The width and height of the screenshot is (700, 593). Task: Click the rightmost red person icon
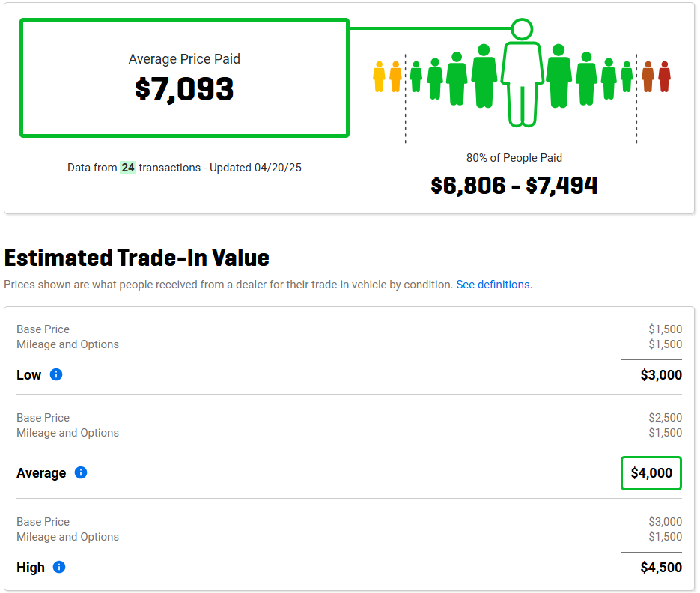pyautogui.click(x=664, y=76)
